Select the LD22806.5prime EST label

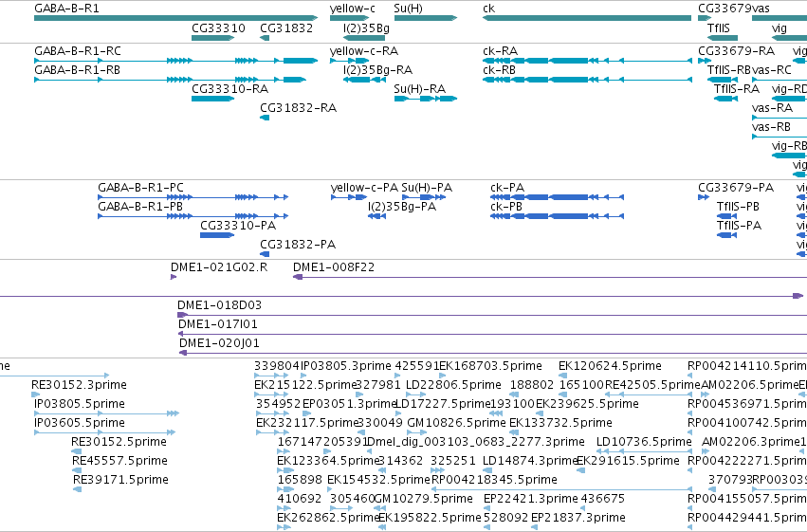point(453,385)
